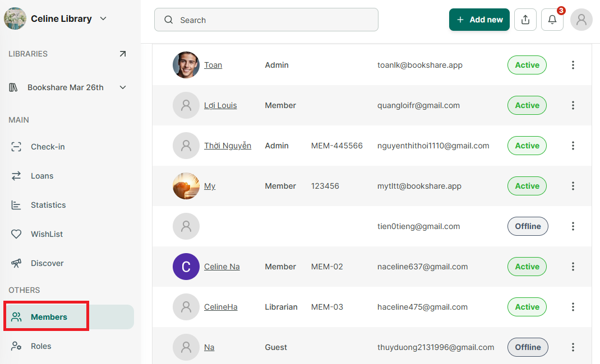Select Members in the sidebar
600x364 pixels.
pos(69,317)
